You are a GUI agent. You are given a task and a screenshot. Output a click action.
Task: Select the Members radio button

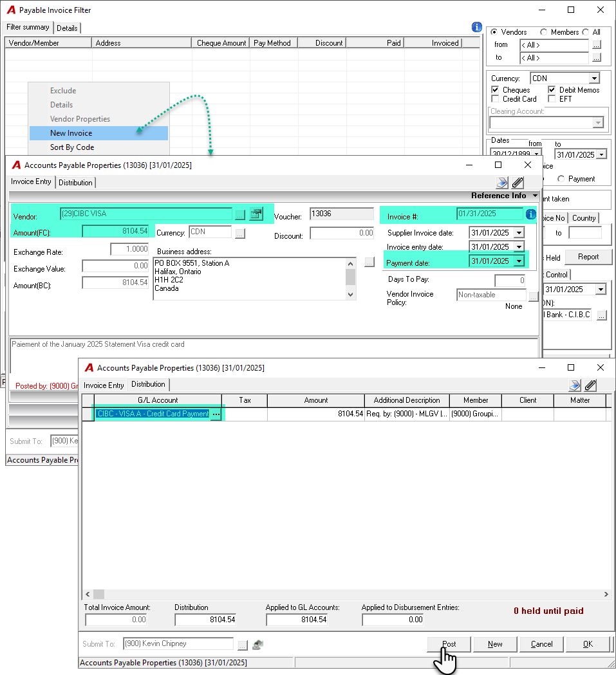(x=544, y=32)
